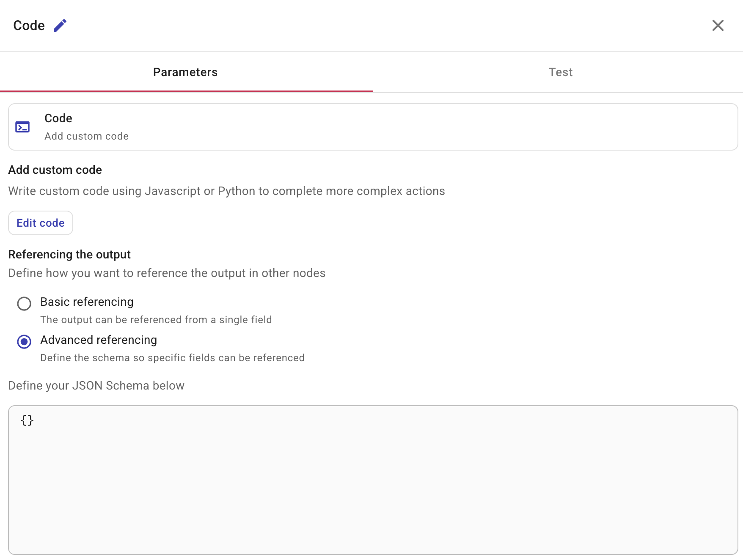Click the bold "Add custom code" heading
Screen dimensions: 743x560
tap(55, 170)
